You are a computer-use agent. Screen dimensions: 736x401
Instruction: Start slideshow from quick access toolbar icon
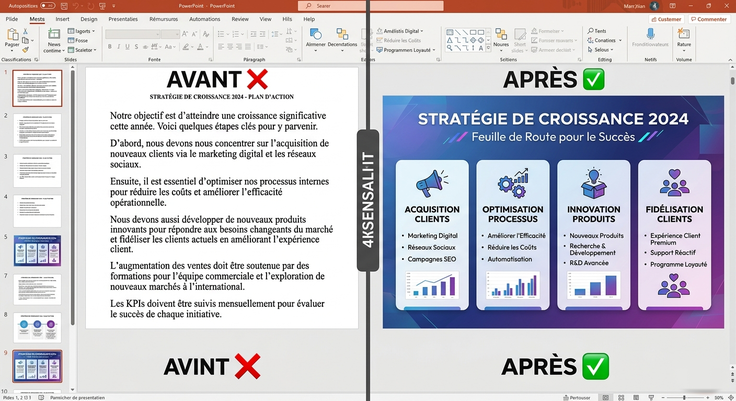click(x=102, y=6)
